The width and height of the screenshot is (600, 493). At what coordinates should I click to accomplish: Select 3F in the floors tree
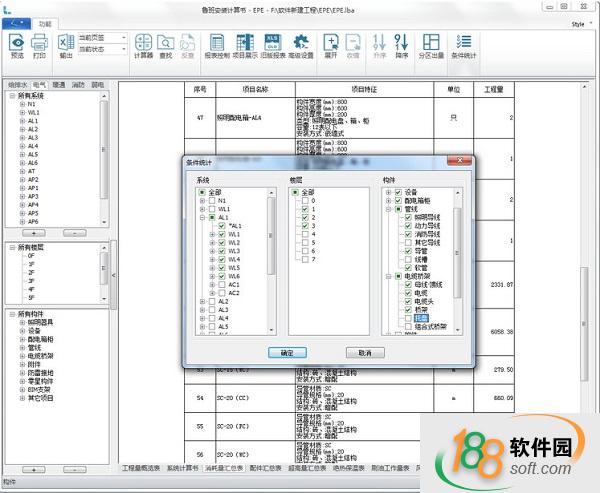(31, 281)
